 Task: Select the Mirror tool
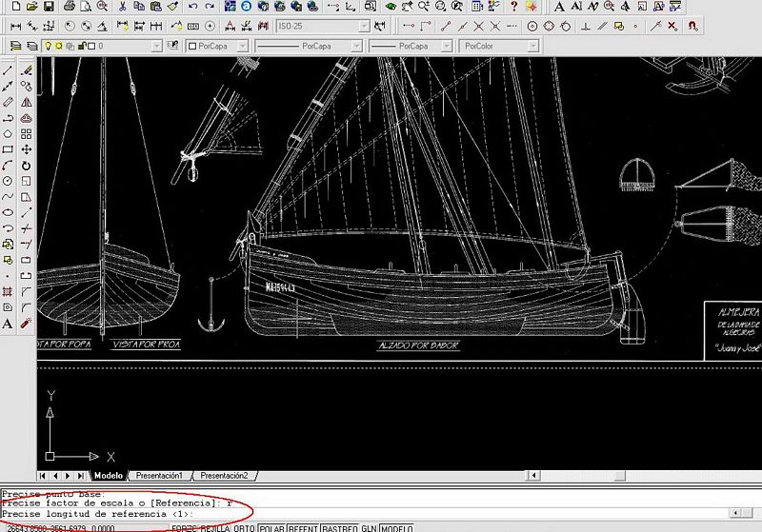[27, 102]
